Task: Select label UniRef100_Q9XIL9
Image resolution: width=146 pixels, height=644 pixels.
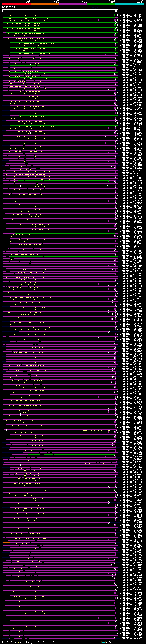Action: pos(131,55)
